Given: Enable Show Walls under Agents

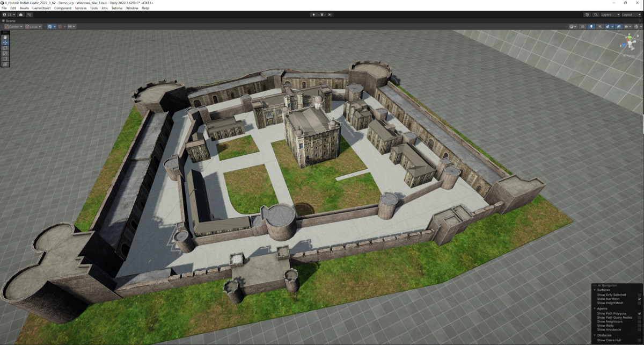Looking at the screenshot, I should (639, 326).
